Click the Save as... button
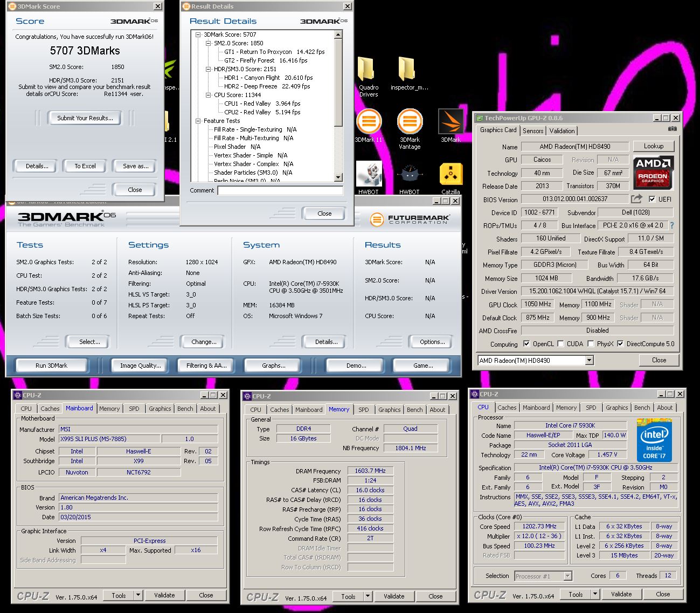The width and height of the screenshot is (700, 613). point(136,166)
